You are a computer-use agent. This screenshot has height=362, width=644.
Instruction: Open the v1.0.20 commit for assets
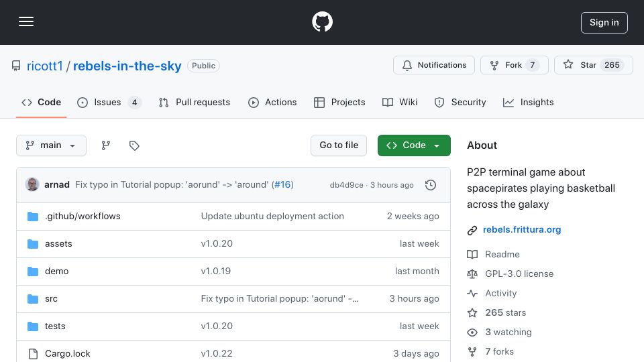pos(217,244)
